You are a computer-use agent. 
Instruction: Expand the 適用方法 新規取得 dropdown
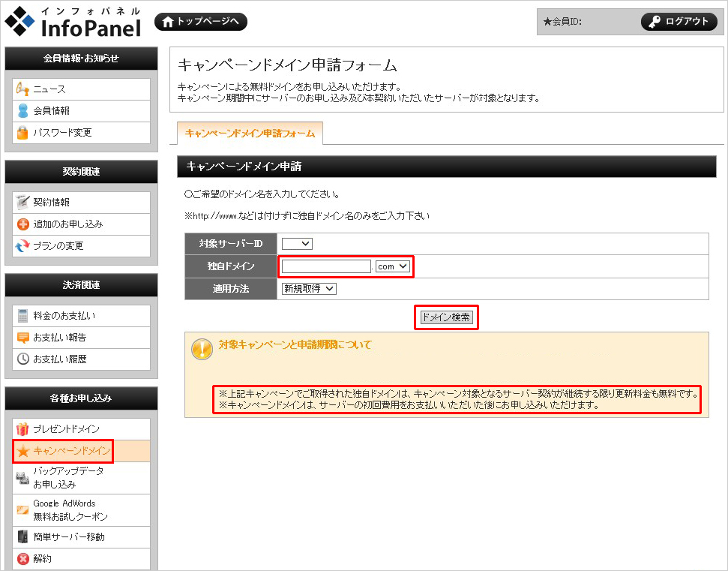pos(309,289)
